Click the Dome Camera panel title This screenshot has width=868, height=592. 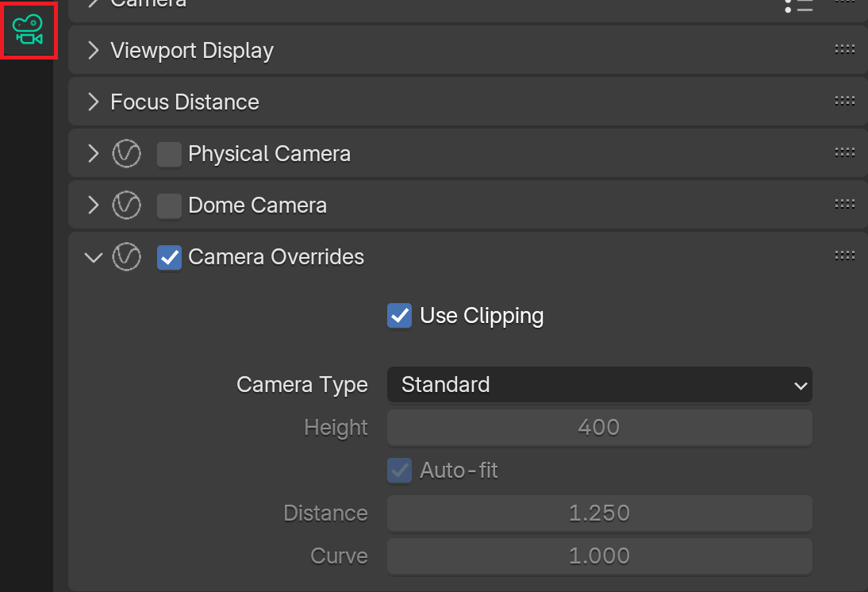pyautogui.click(x=257, y=206)
